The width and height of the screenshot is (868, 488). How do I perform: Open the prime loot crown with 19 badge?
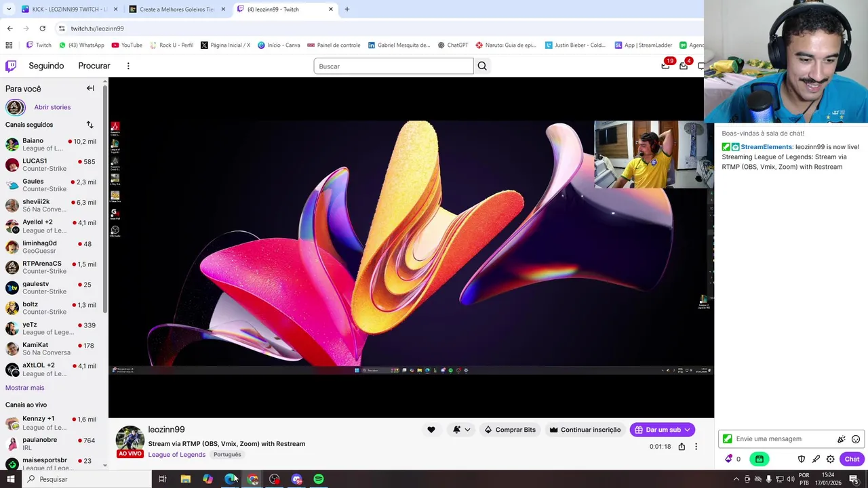pyautogui.click(x=666, y=66)
